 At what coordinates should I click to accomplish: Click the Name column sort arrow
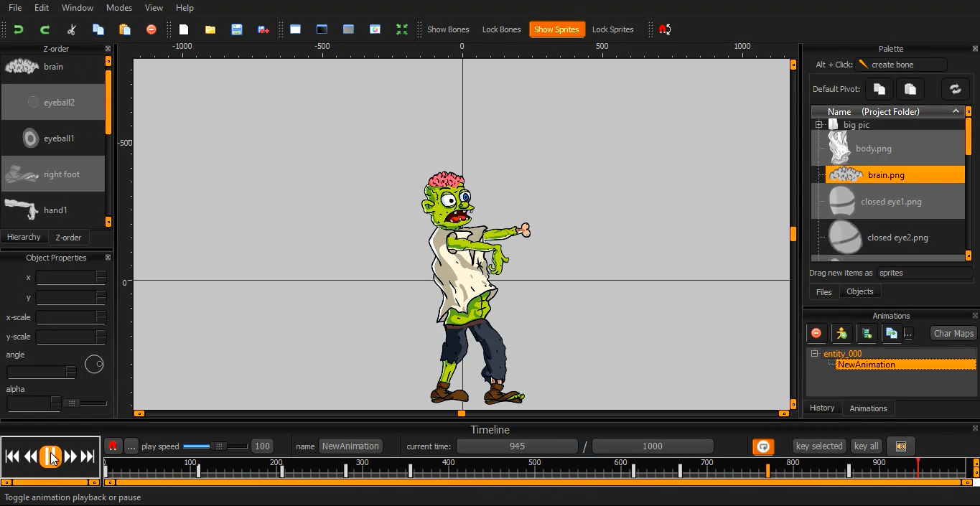956,111
